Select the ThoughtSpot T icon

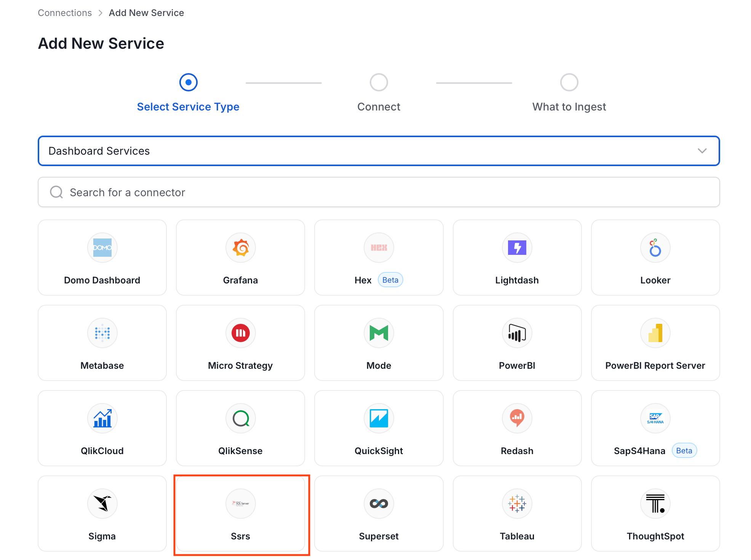point(655,504)
